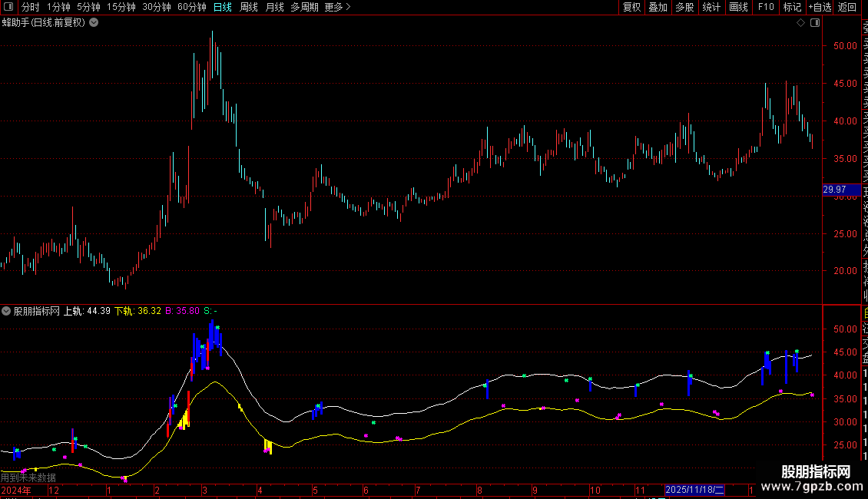Select the 5分钟 period
Image resolution: width=868 pixels, height=499 pixels.
[x=88, y=7]
